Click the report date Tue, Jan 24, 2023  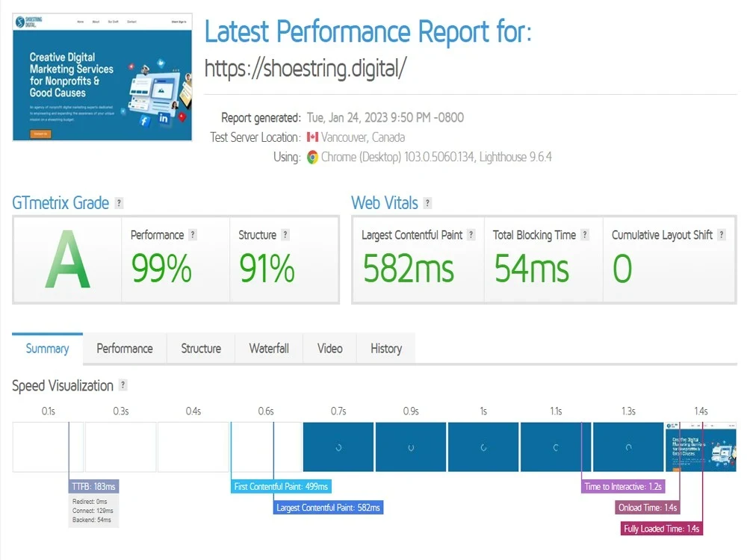coord(385,118)
